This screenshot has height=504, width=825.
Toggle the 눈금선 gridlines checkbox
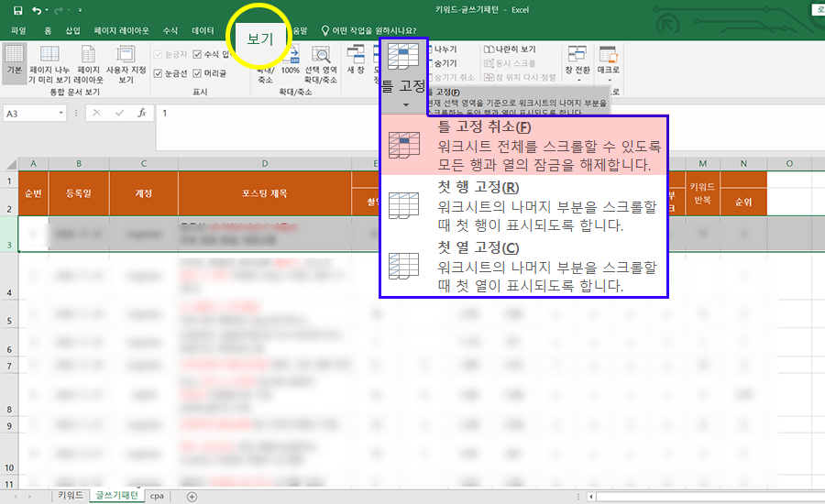click(x=158, y=73)
